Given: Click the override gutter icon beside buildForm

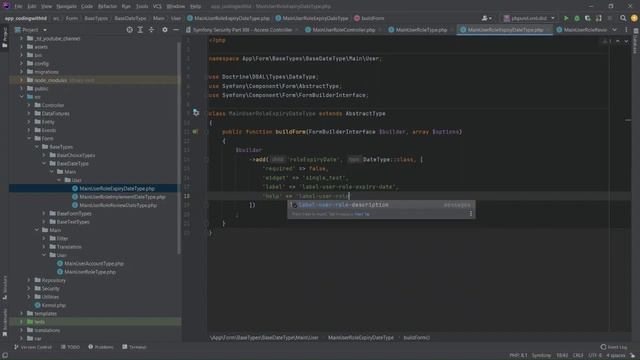Looking at the screenshot, I should pyautogui.click(x=195, y=131).
